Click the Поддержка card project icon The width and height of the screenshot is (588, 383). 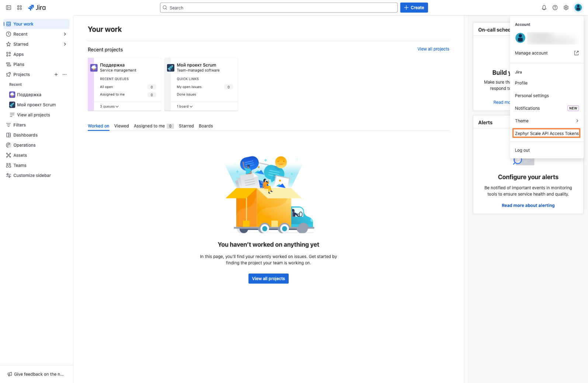[94, 68]
